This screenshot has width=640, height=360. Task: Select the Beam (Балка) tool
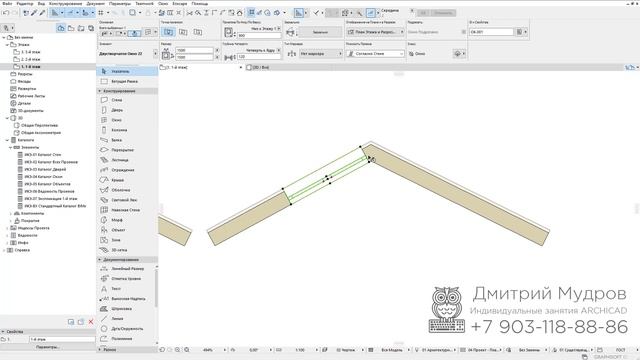click(x=127, y=140)
